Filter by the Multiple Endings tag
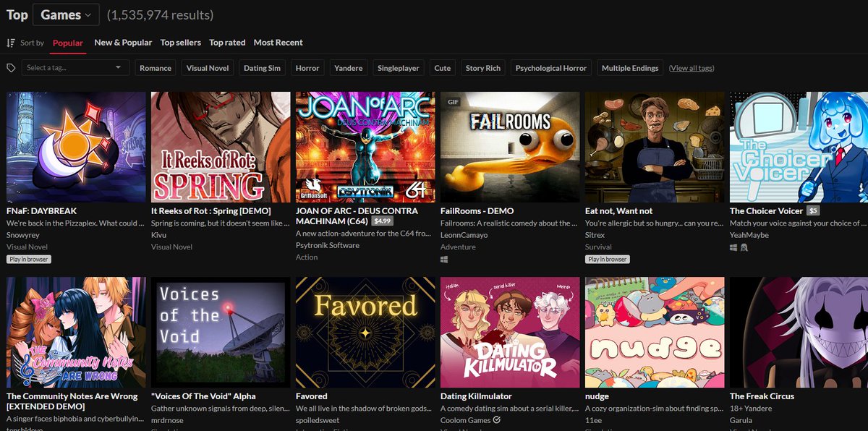868x431 pixels. click(630, 68)
